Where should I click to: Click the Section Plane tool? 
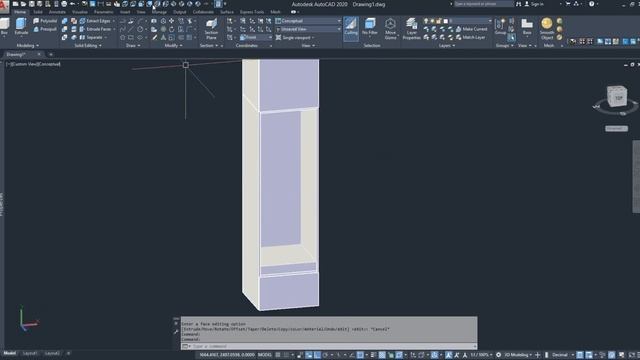tap(211, 29)
